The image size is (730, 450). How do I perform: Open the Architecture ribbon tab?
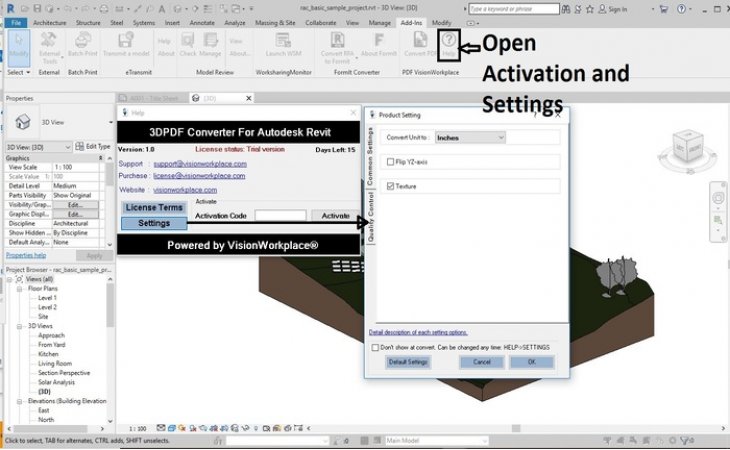tap(49, 23)
